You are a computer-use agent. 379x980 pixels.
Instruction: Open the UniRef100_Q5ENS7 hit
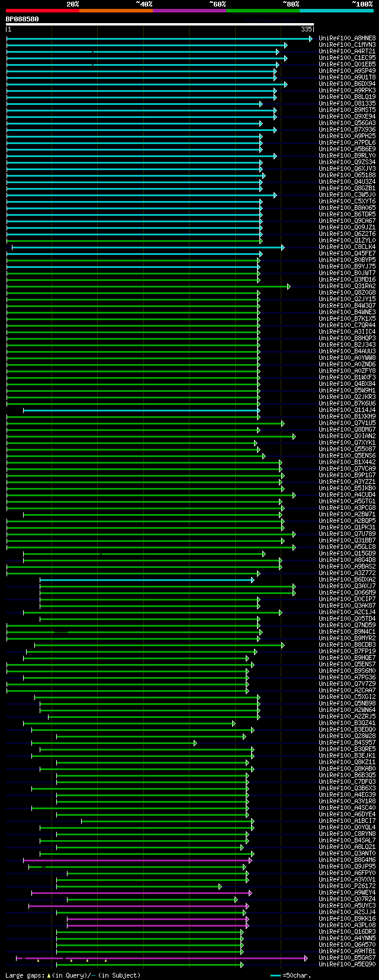pos(347,664)
